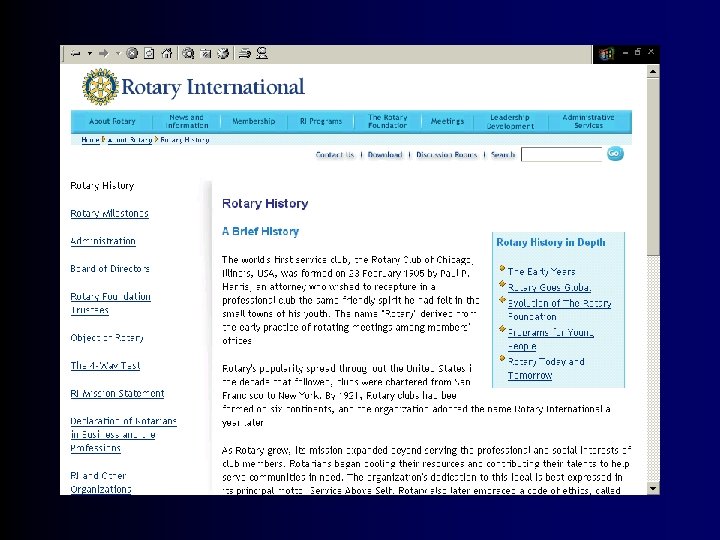This screenshot has height=540, width=720.
Task: Click the About Rotary breadcrumb link
Action: (x=129, y=140)
